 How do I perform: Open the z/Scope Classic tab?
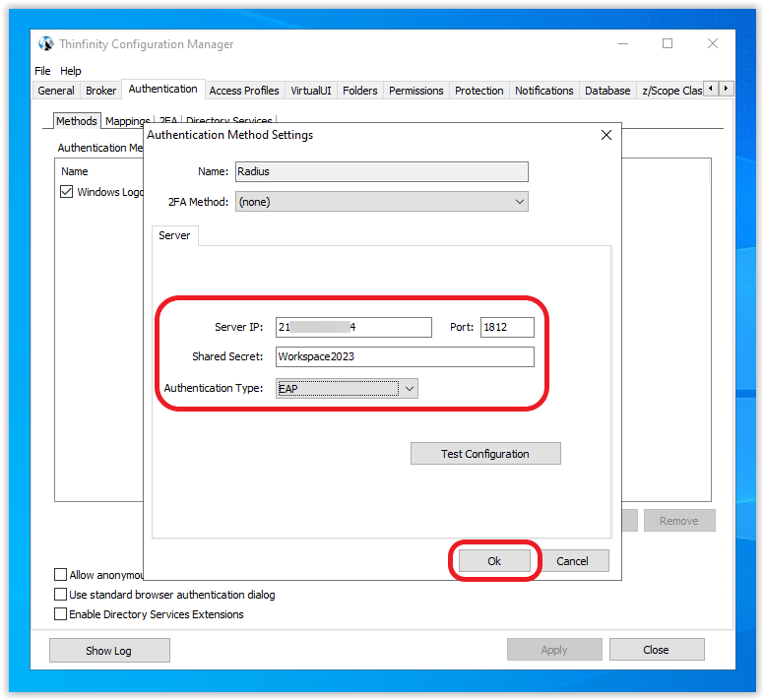670,91
